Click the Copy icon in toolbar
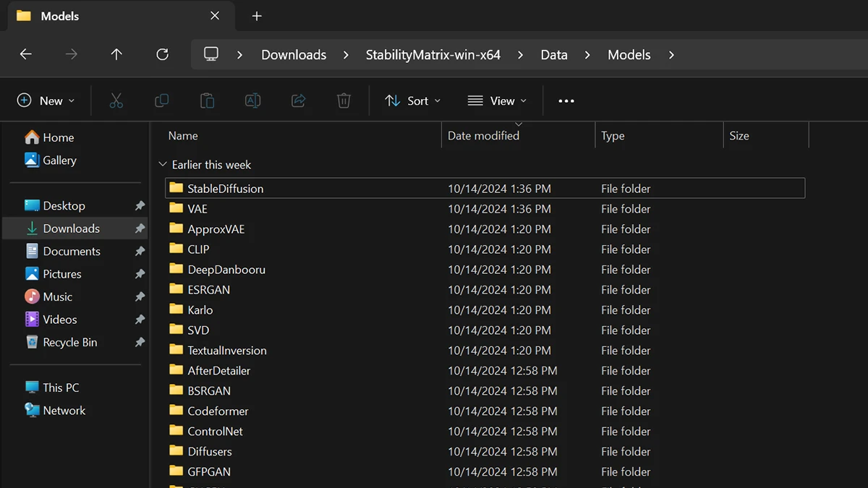Image resolution: width=868 pixels, height=488 pixels. pyautogui.click(x=162, y=101)
